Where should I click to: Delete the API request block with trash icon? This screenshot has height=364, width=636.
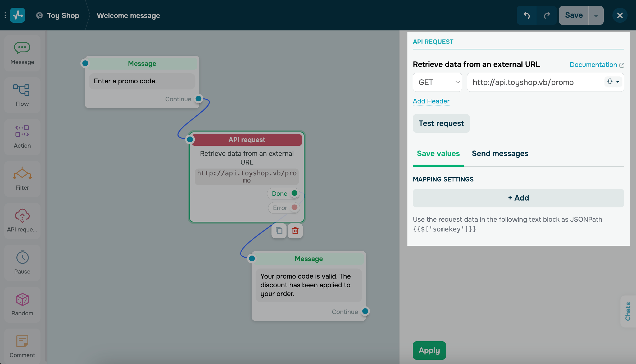point(295,231)
